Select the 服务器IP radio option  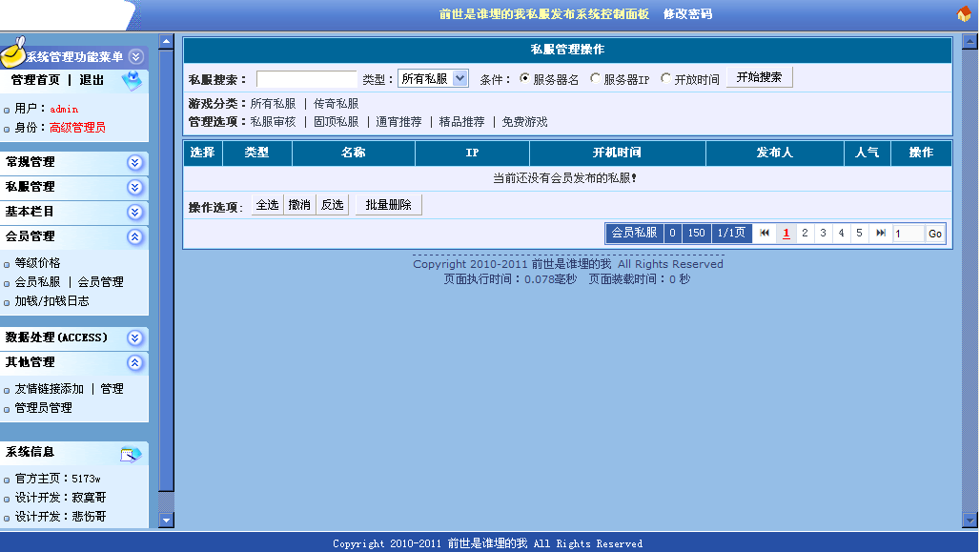[596, 79]
